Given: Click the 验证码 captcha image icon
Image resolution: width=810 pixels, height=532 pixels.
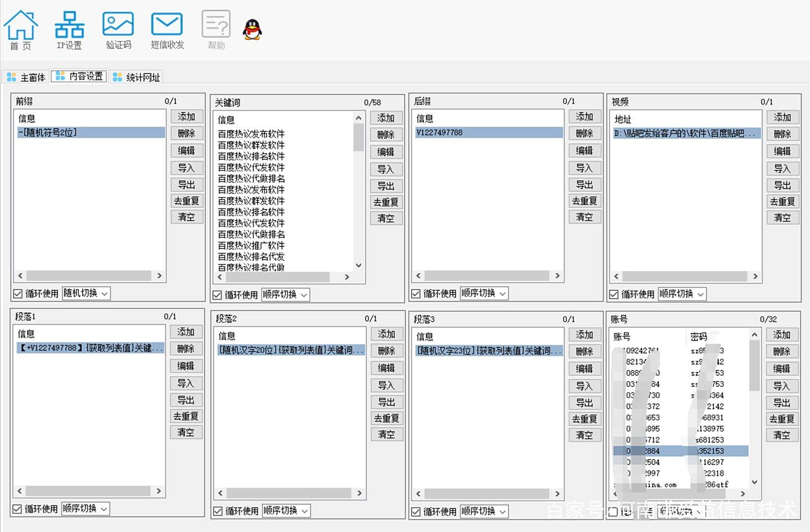Looking at the screenshot, I should click(118, 30).
